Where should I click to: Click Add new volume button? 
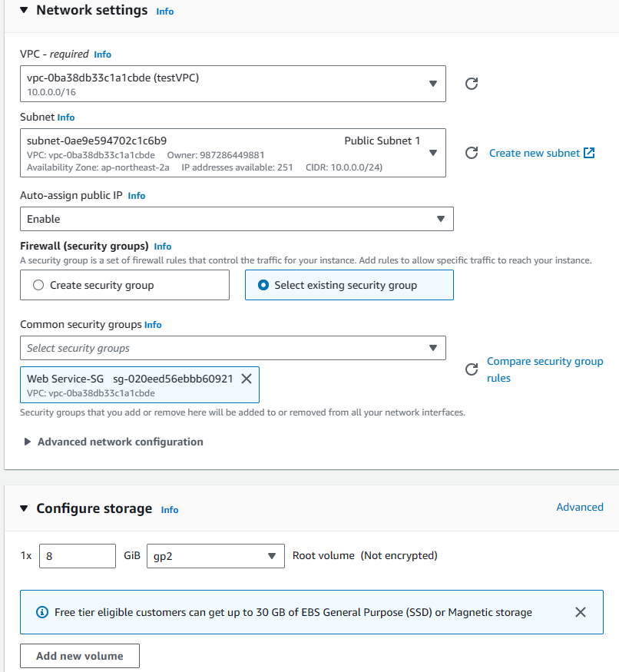point(80,656)
